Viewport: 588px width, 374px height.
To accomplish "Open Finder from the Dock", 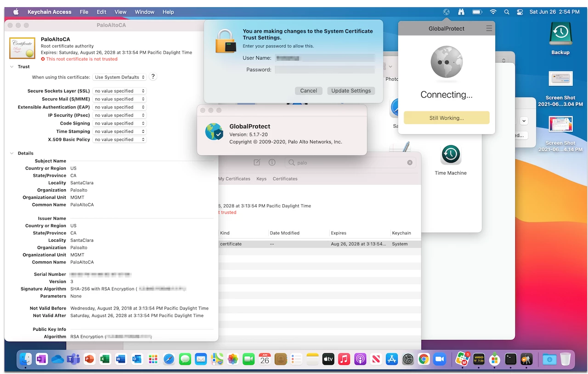I will [x=26, y=359].
